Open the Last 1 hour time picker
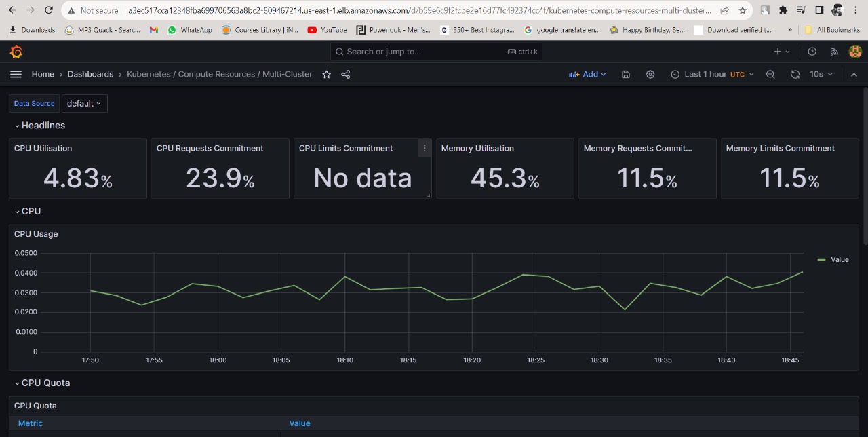 pyautogui.click(x=712, y=75)
